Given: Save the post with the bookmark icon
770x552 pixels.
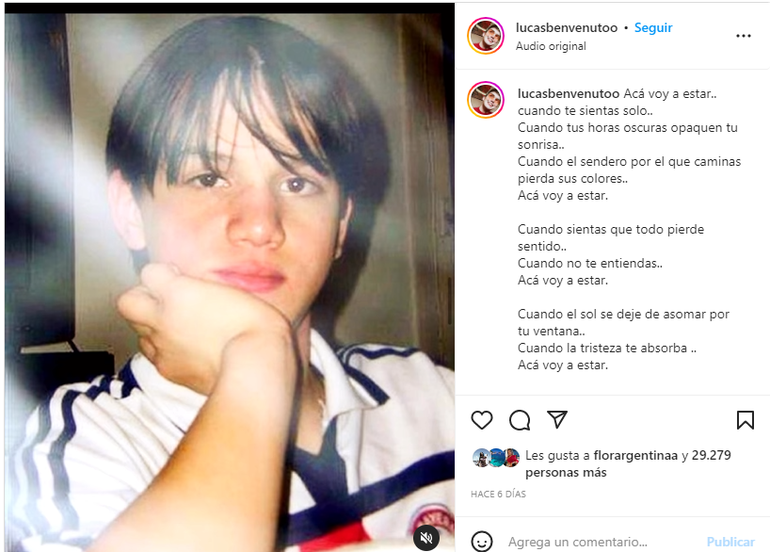Looking at the screenshot, I should coord(745,420).
